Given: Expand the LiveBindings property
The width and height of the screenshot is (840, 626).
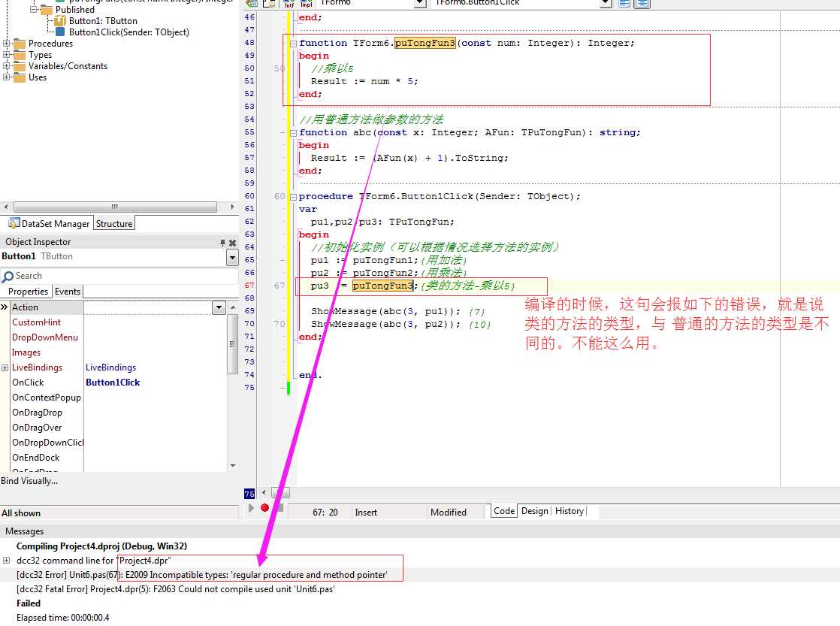Looking at the screenshot, I should click(5, 367).
